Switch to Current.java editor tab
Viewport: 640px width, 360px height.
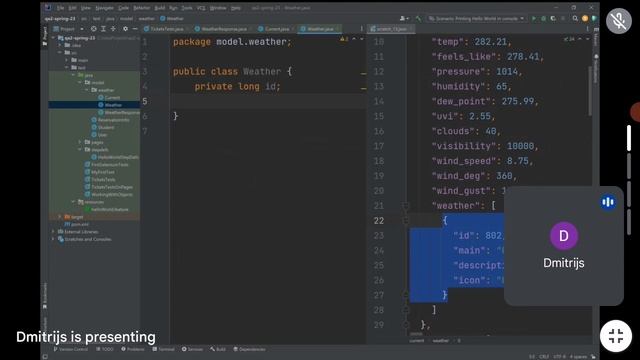[x=276, y=29]
